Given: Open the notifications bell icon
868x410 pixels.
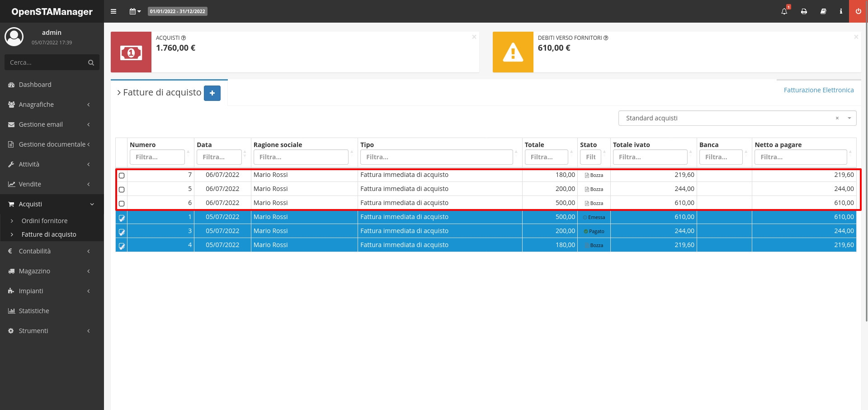Looking at the screenshot, I should tap(784, 11).
